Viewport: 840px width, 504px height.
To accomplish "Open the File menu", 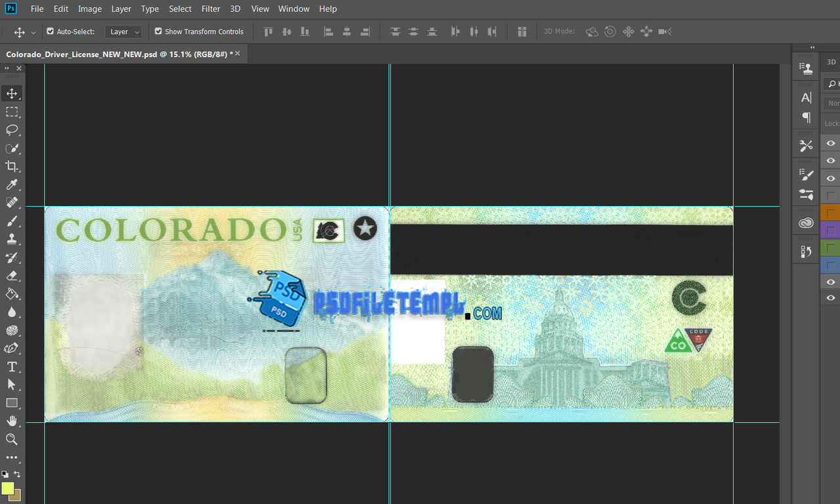I will click(37, 9).
